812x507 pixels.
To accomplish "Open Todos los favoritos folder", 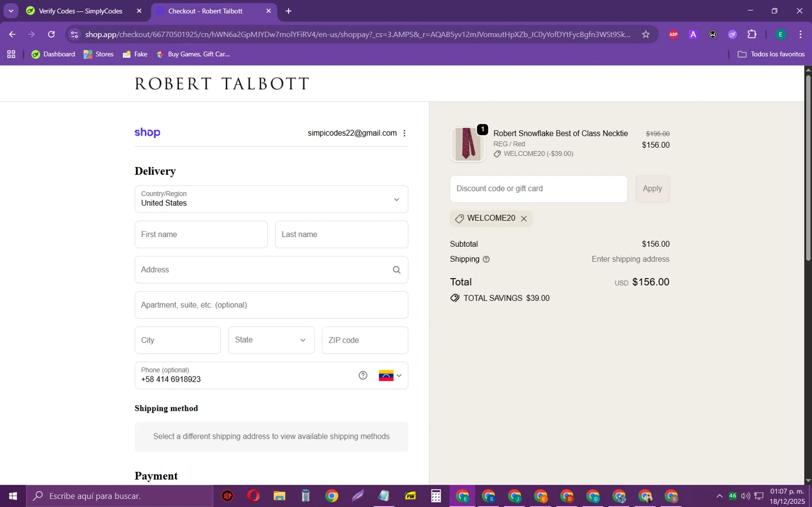I will [x=771, y=54].
